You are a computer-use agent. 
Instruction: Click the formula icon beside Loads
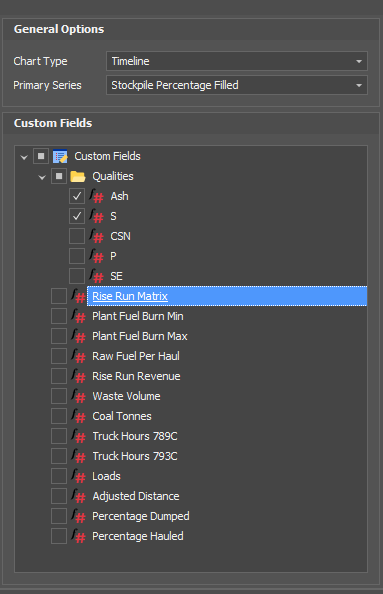(78, 476)
